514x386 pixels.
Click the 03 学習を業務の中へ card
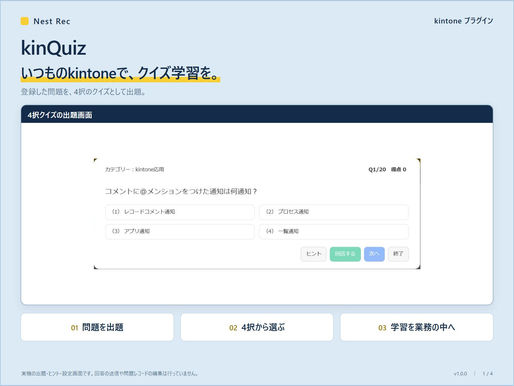417,327
